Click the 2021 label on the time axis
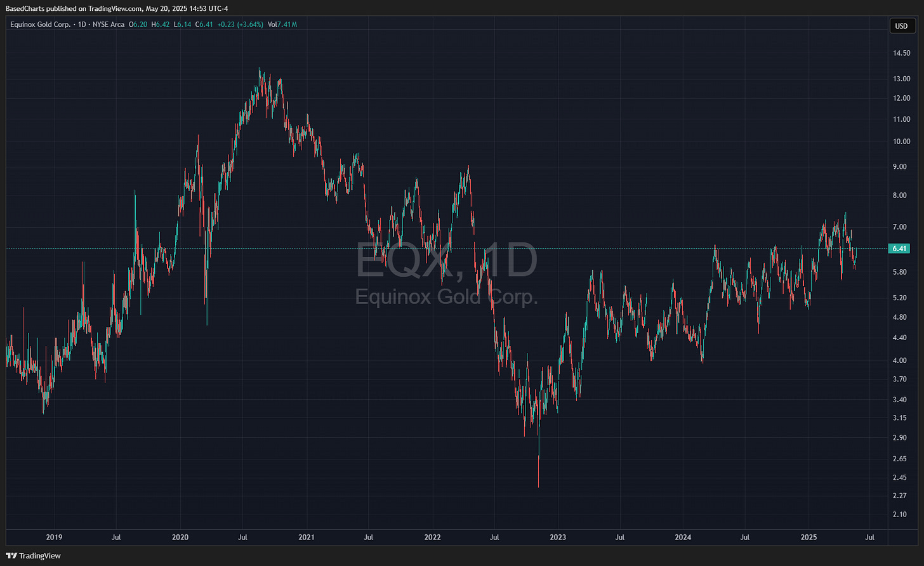The width and height of the screenshot is (924, 566). click(307, 537)
